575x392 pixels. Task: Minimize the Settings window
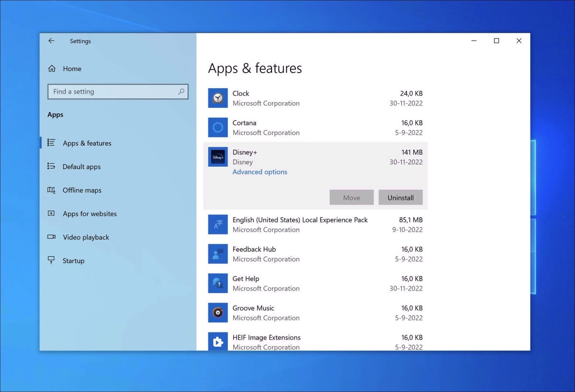474,41
